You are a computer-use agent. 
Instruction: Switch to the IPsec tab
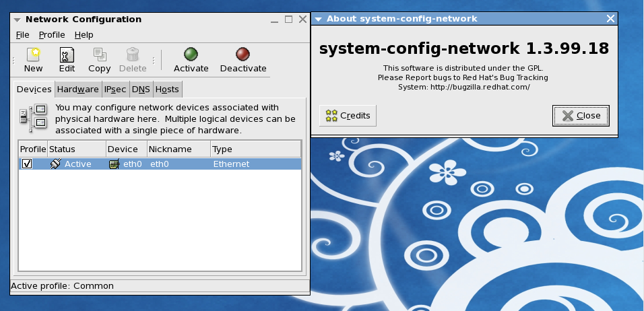pyautogui.click(x=115, y=90)
